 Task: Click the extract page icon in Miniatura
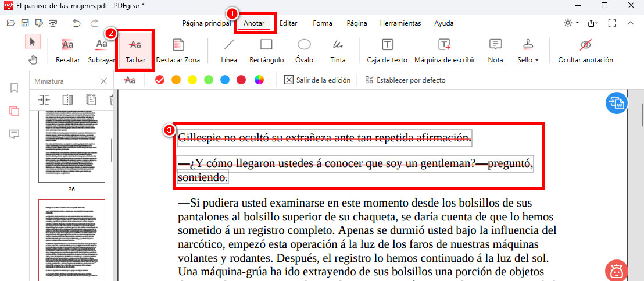click(x=91, y=100)
